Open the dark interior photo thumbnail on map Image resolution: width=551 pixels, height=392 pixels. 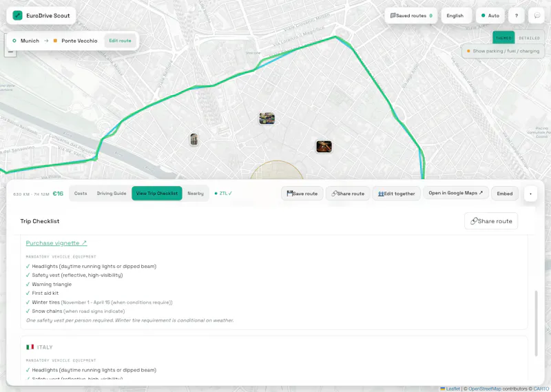[x=324, y=147]
